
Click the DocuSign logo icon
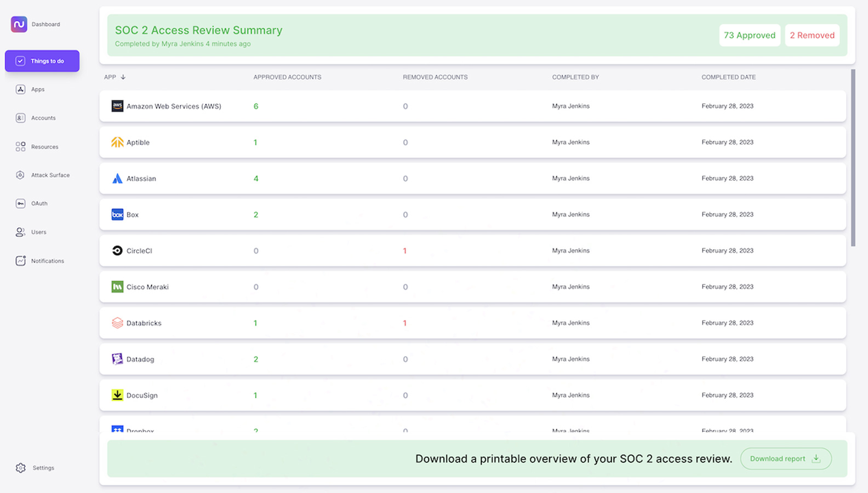click(x=117, y=395)
